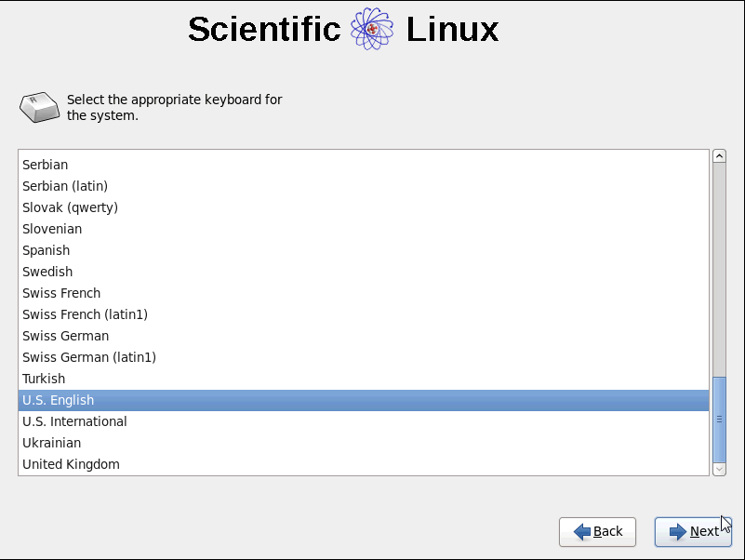The width and height of the screenshot is (745, 560).
Task: Select the Turkish keyboard layout
Action: coord(364,379)
